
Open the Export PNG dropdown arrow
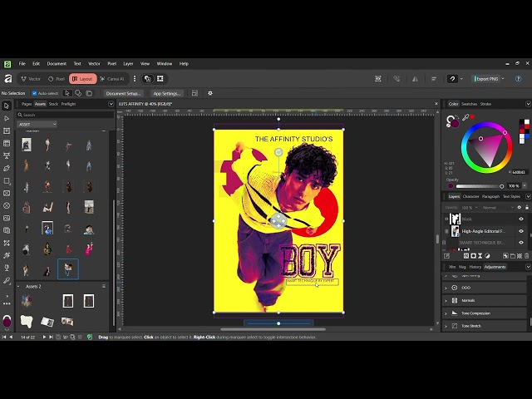coord(503,79)
